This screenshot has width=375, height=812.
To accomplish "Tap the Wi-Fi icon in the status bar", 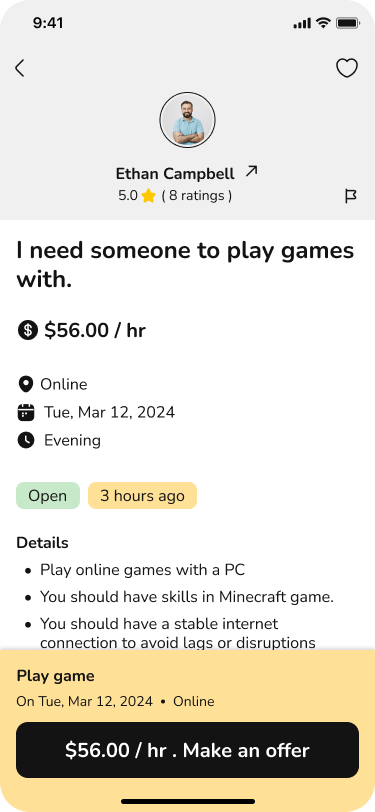I will (x=324, y=23).
